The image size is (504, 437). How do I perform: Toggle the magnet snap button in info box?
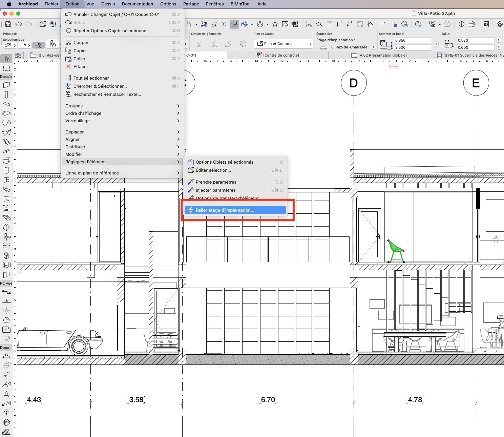(x=39, y=45)
